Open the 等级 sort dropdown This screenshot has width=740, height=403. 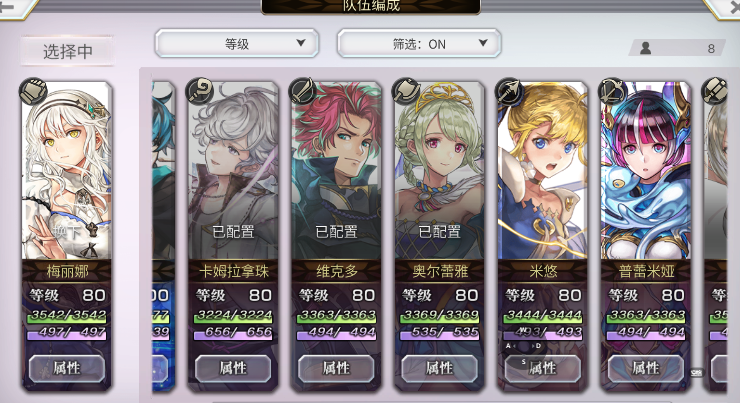coord(237,43)
